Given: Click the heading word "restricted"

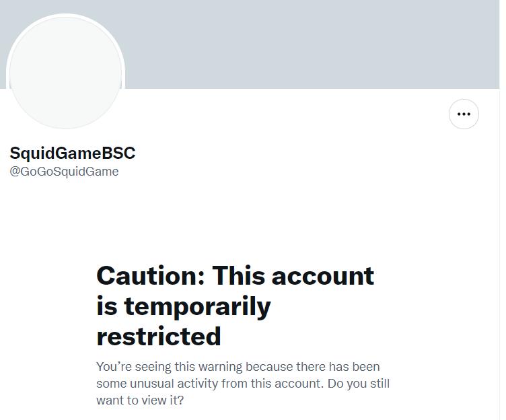Looking at the screenshot, I should (x=159, y=336).
